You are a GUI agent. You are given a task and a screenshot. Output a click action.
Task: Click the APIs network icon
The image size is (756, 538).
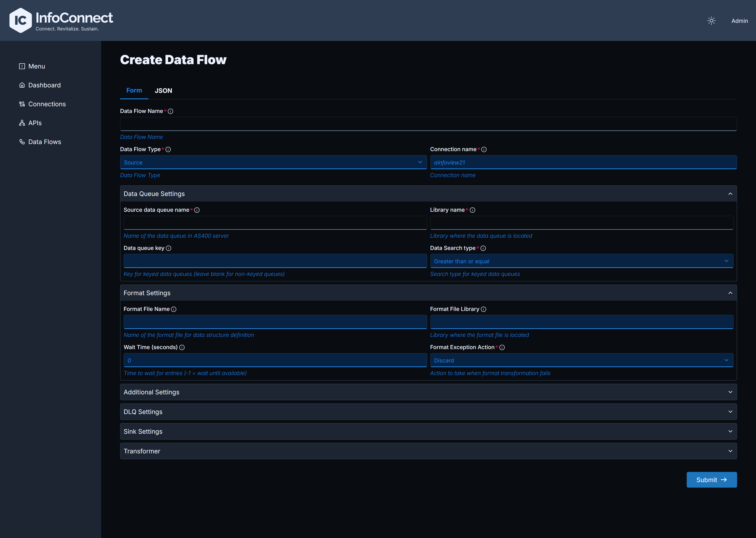[x=22, y=123]
